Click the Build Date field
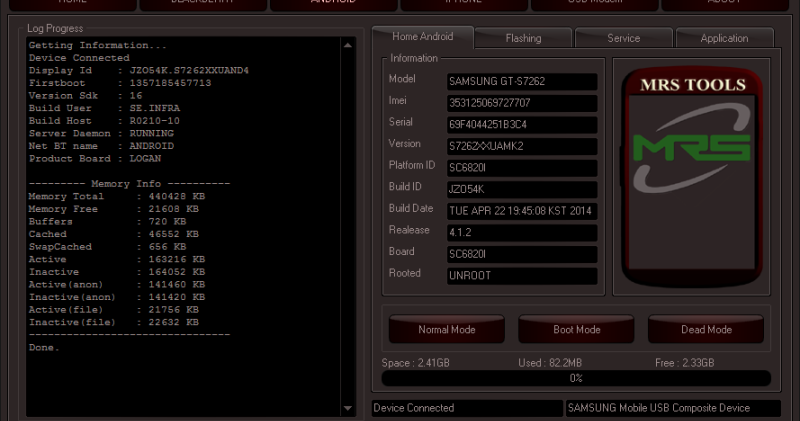 (x=522, y=211)
